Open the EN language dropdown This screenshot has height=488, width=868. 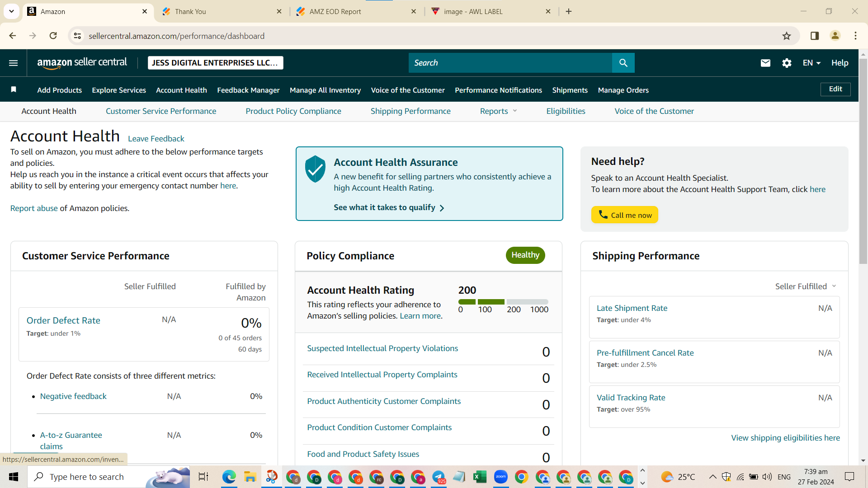[811, 63]
